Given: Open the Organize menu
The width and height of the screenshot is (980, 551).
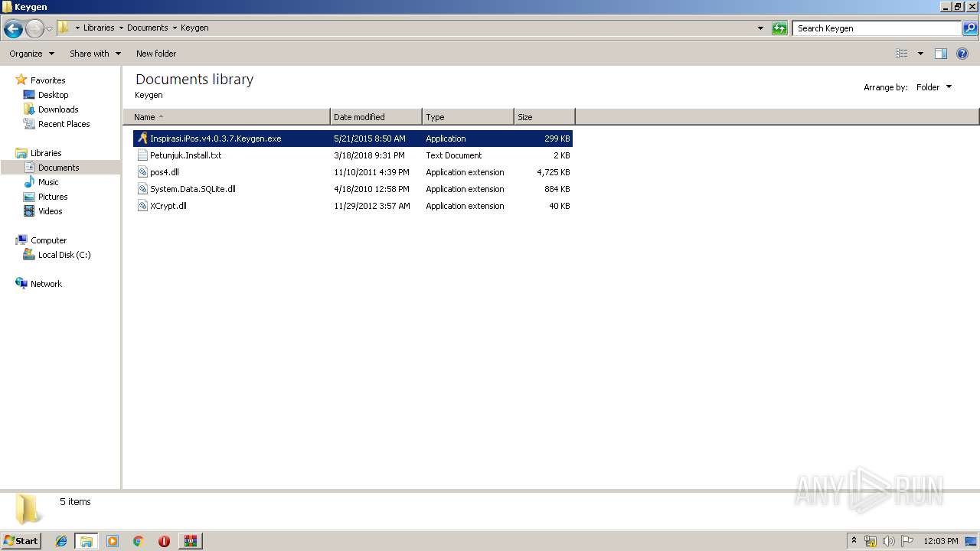Looking at the screenshot, I should pyautogui.click(x=31, y=54).
